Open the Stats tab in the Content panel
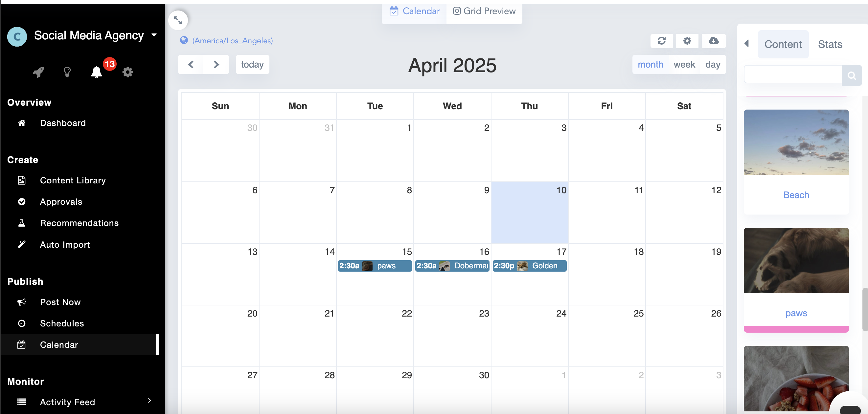This screenshot has height=414, width=868. pyautogui.click(x=830, y=44)
